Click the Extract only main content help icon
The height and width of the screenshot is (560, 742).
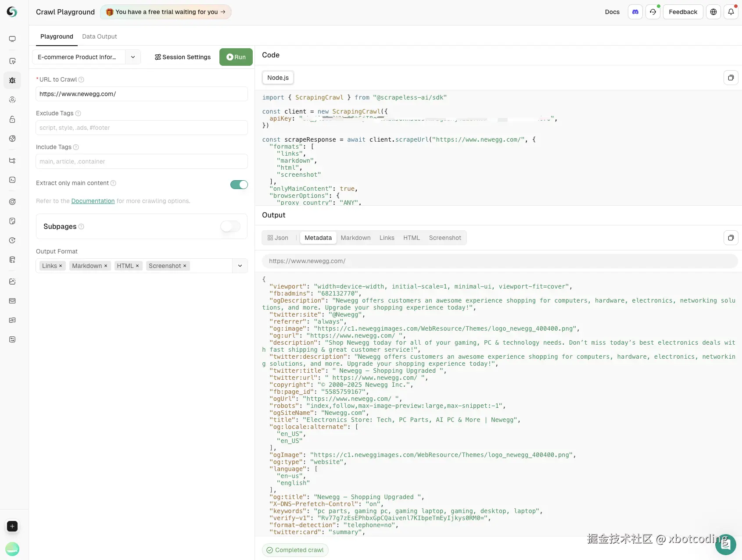113,183
